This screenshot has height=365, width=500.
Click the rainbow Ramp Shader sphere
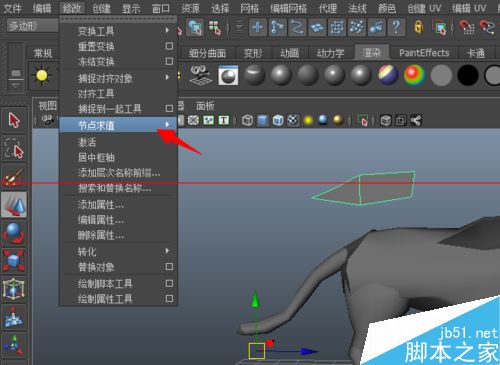click(x=414, y=75)
